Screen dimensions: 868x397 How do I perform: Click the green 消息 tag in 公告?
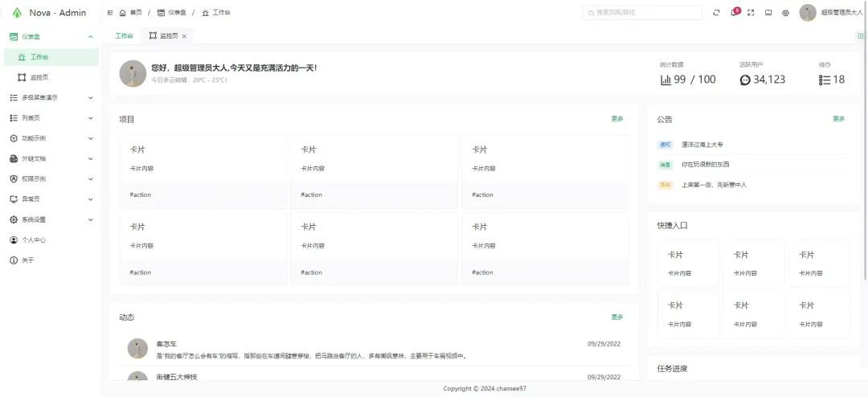[x=665, y=165]
